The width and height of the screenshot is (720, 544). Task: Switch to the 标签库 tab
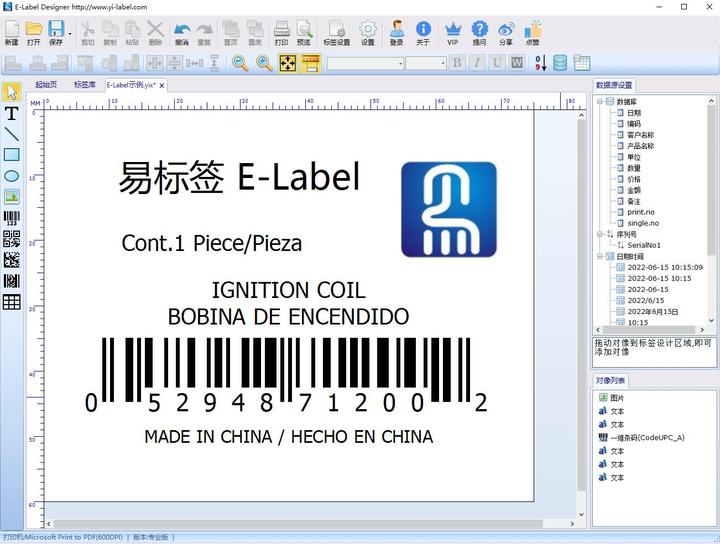[85, 85]
